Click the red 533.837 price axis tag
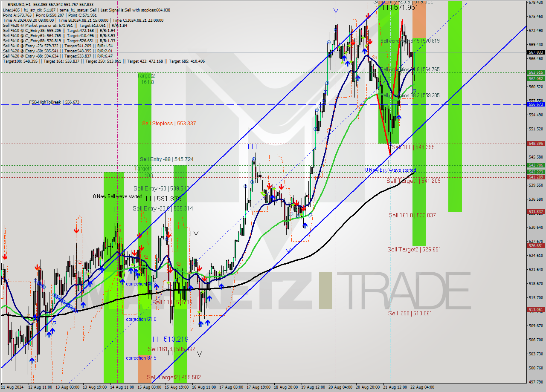 point(536,212)
